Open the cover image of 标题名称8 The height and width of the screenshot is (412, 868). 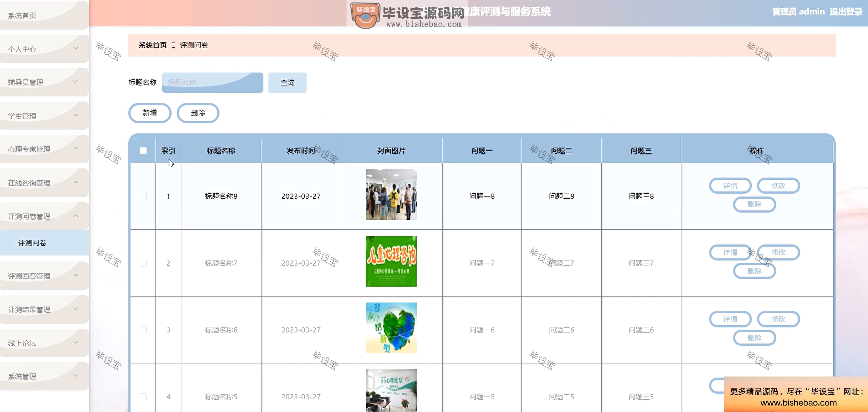[x=391, y=195]
